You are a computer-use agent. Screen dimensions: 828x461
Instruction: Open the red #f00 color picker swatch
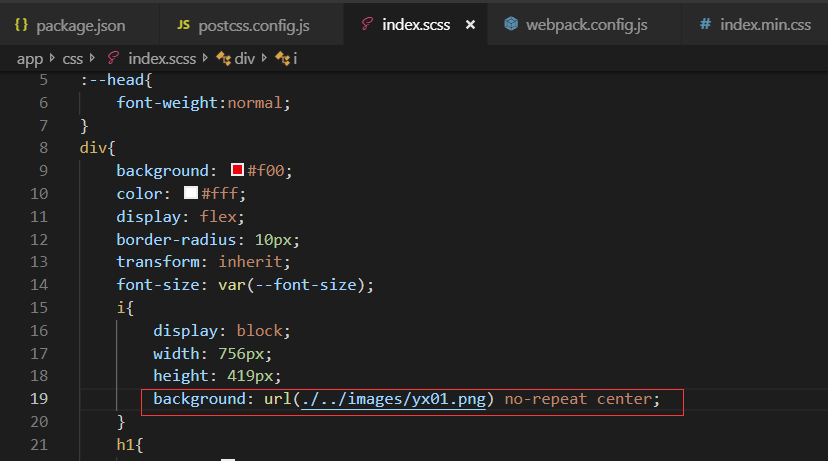point(238,170)
